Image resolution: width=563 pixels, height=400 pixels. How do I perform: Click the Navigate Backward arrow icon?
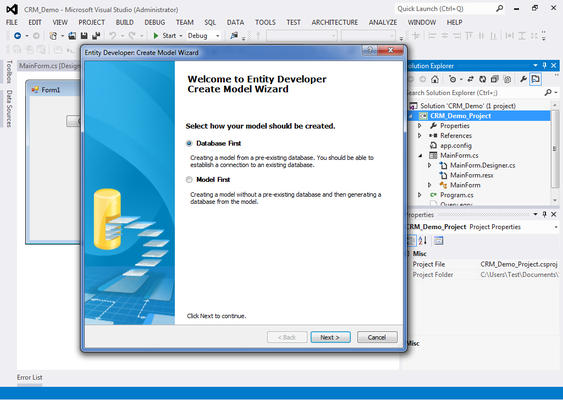pyautogui.click(x=17, y=36)
